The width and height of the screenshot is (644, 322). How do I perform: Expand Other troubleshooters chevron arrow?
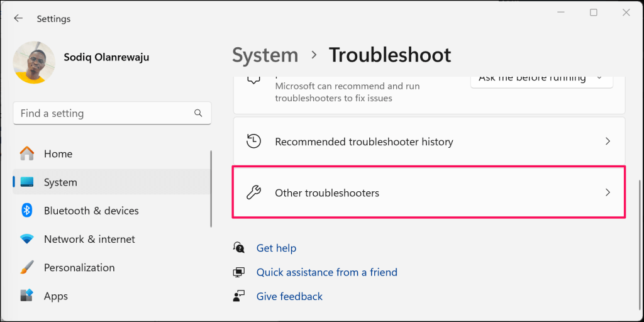pos(608,192)
